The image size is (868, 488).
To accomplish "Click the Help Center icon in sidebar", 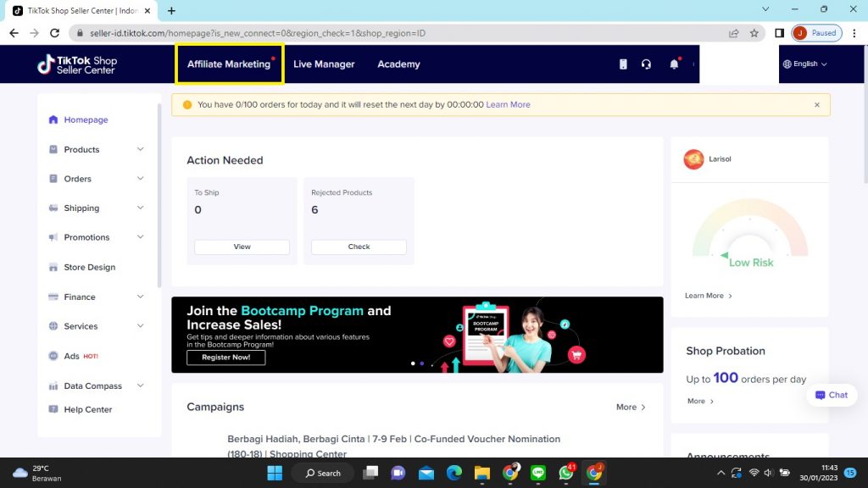I will click(x=53, y=409).
